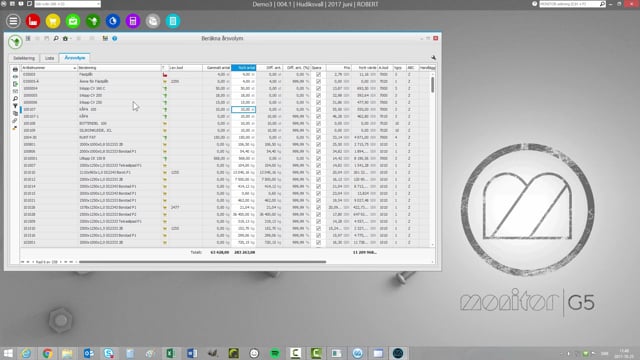Image resolution: width=640 pixels, height=360 pixels.
Task: Click the Spara column header
Action: pos(318,68)
